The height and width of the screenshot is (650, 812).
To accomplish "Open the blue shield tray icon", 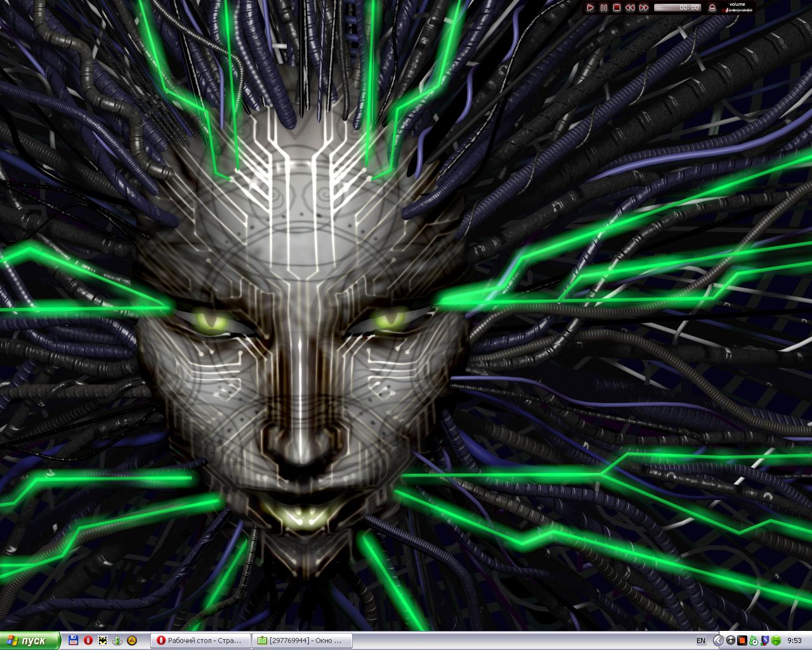I will [765, 640].
